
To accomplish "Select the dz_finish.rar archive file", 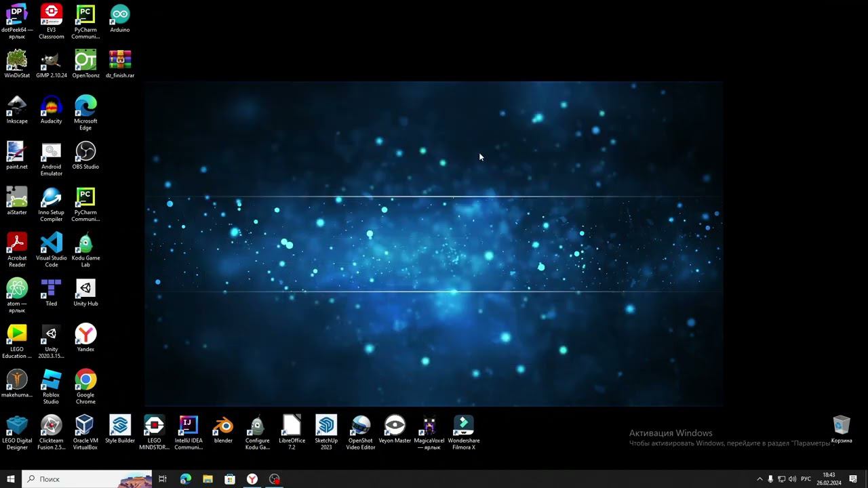I will (120, 64).
